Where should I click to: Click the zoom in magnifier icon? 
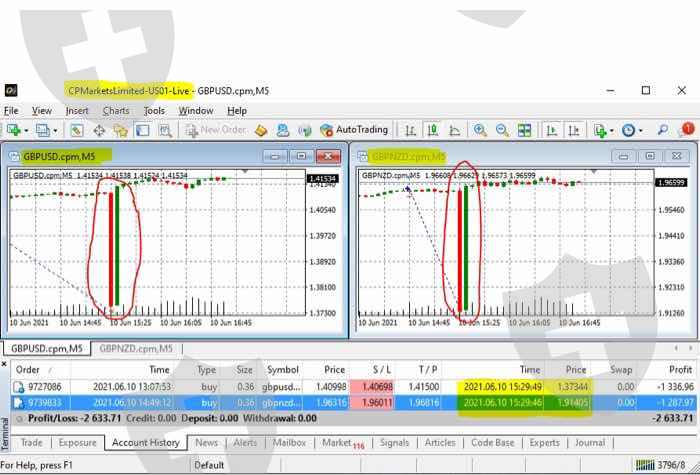point(481,130)
